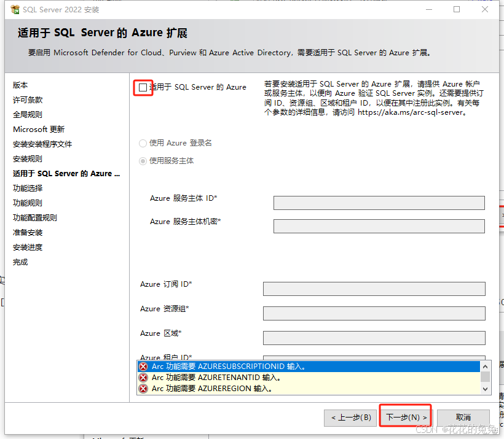Viewport: 504px width, 439px height.
Task: Click error icon beside AZURETENANTID message
Action: tap(143, 378)
